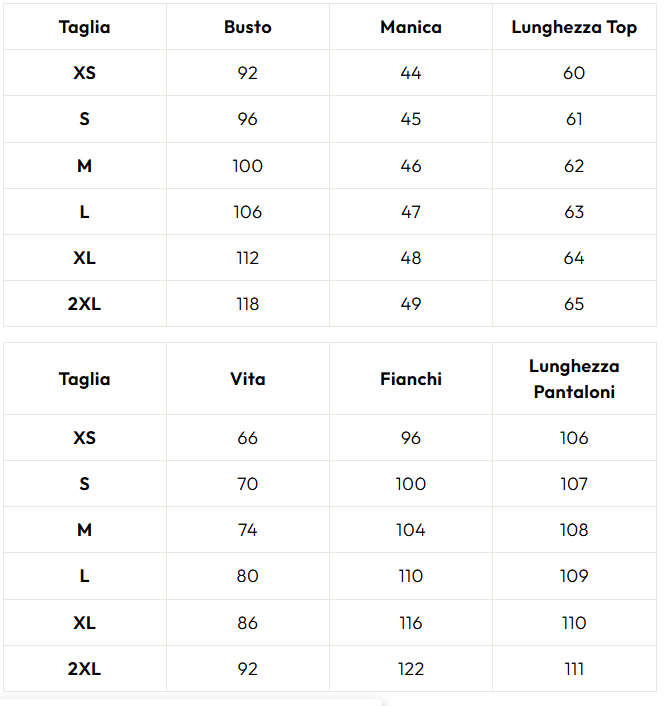The width and height of the screenshot is (664, 706).
Task: Select Vita value 74 for size M
Action: click(248, 530)
